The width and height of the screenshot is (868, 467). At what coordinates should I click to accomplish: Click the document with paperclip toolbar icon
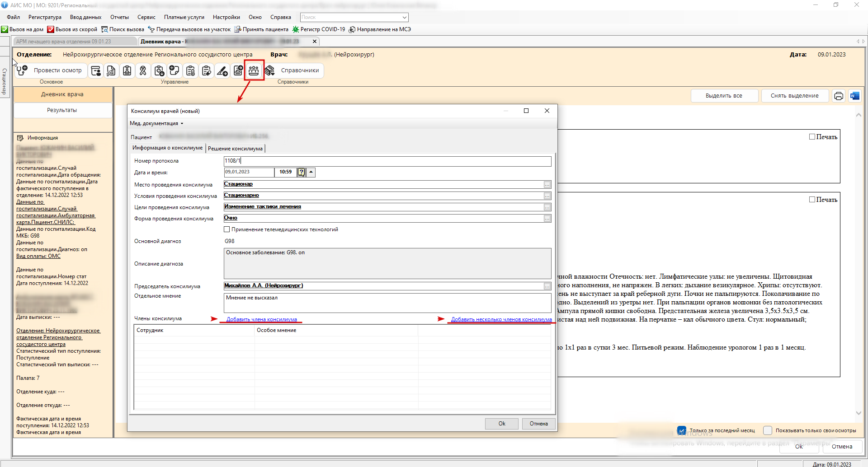tap(111, 70)
